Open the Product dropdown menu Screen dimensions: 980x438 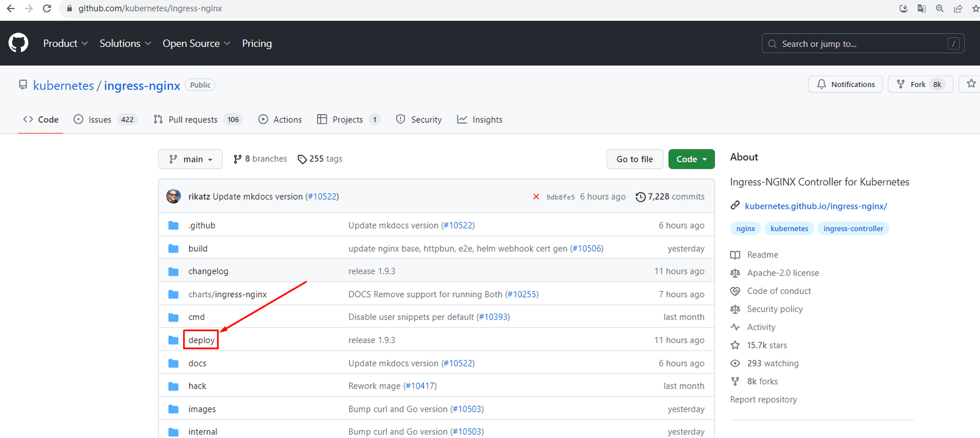66,43
